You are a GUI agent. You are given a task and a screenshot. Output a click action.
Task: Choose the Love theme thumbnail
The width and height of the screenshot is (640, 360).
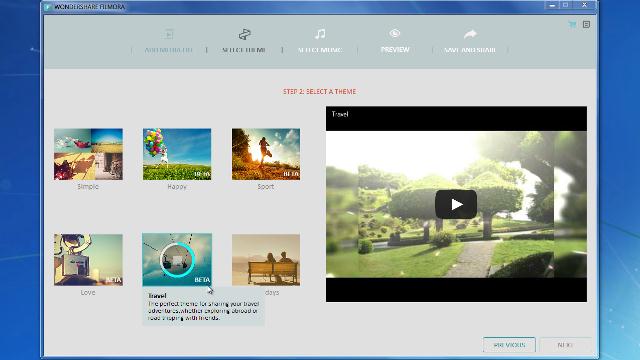(88, 260)
